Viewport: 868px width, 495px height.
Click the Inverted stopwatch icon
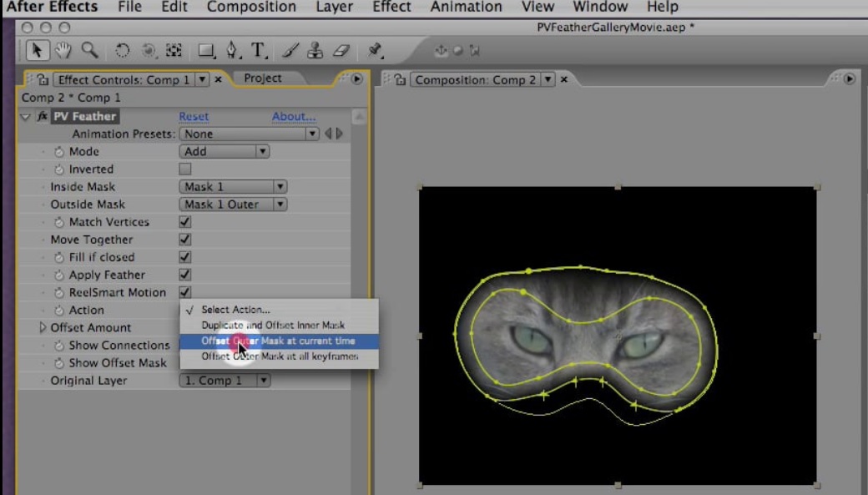tap(58, 169)
